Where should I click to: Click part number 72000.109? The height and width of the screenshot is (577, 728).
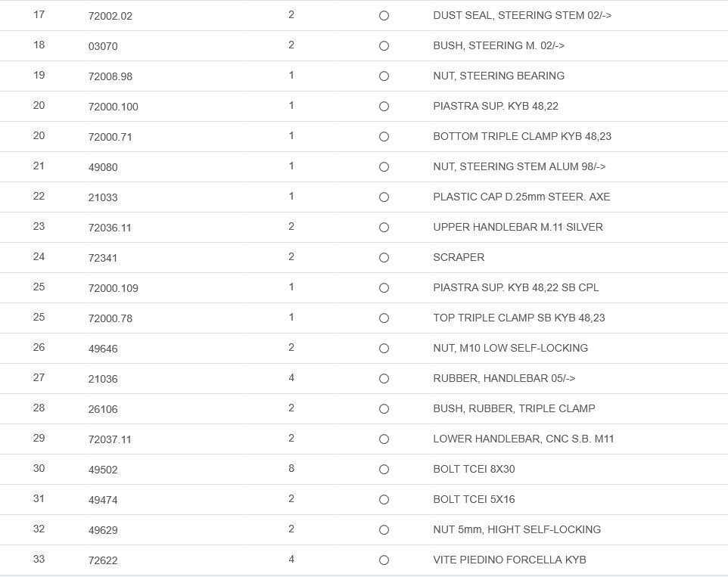tap(113, 288)
